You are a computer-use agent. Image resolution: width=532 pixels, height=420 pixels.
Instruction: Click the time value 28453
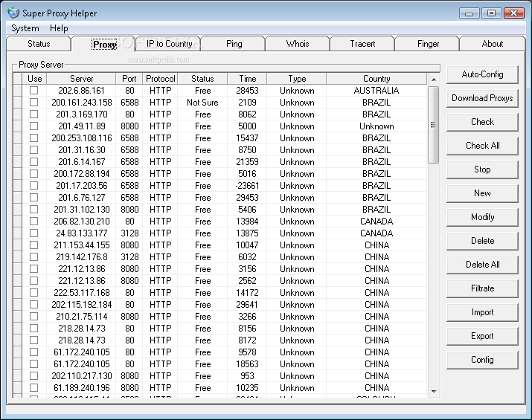(x=247, y=91)
